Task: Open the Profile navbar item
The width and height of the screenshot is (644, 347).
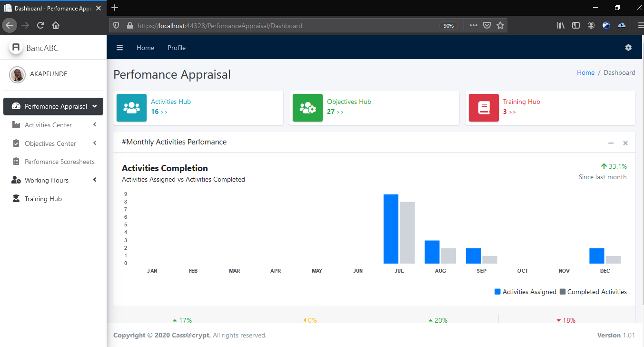Action: pos(177,48)
